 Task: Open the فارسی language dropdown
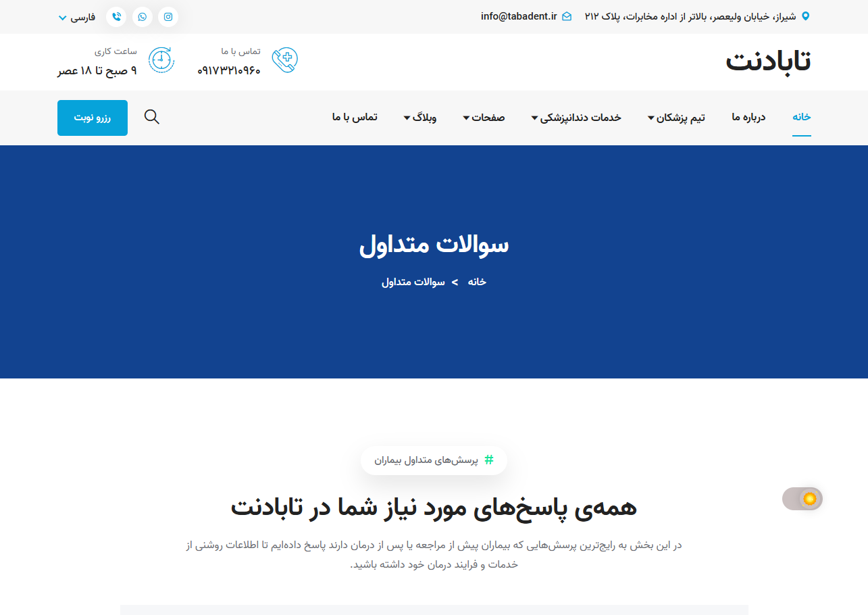point(76,17)
